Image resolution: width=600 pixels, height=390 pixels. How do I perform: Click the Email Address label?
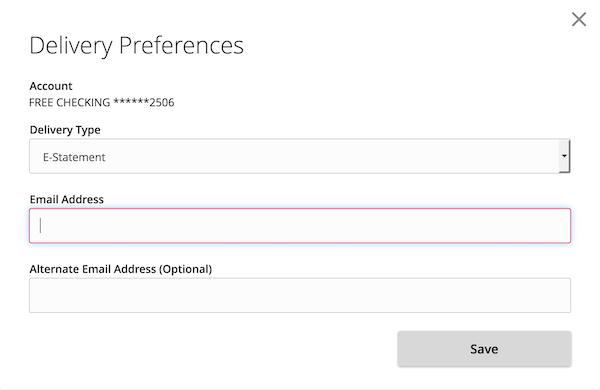pos(67,199)
